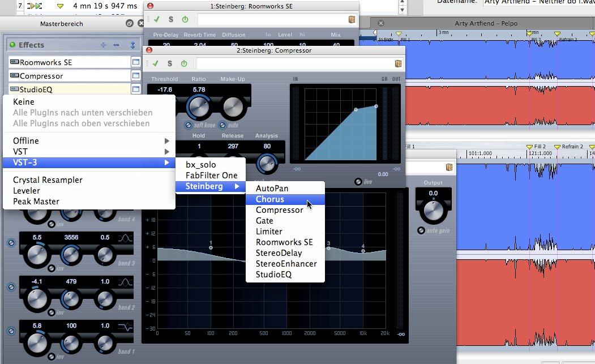Toggle StudioEQ band 1 on/off
The height and width of the screenshot is (364, 595).
[11, 331]
